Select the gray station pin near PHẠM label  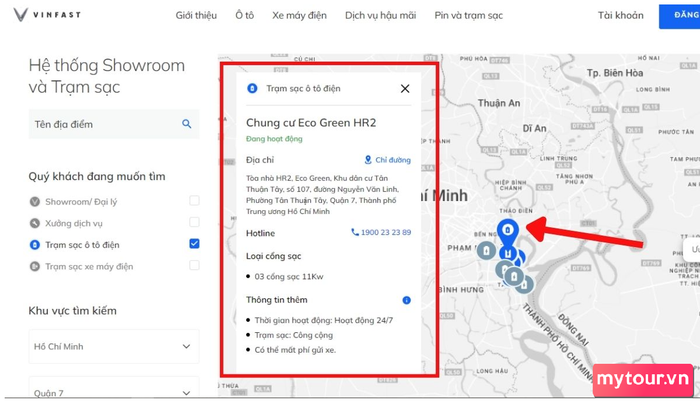click(486, 251)
